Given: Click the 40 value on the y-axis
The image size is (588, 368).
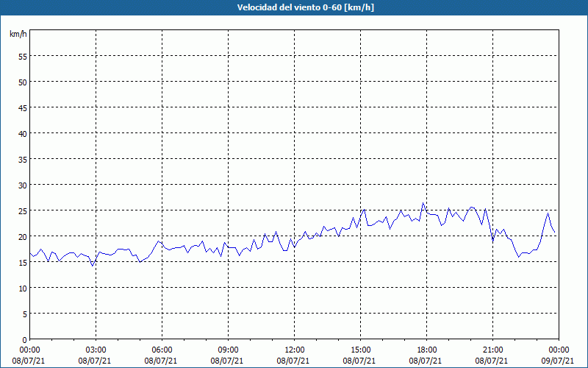Looking at the screenshot, I should (x=22, y=133).
